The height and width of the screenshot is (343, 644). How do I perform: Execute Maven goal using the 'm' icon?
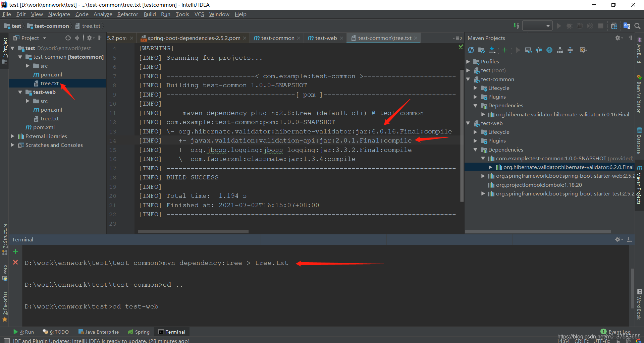(x=528, y=50)
